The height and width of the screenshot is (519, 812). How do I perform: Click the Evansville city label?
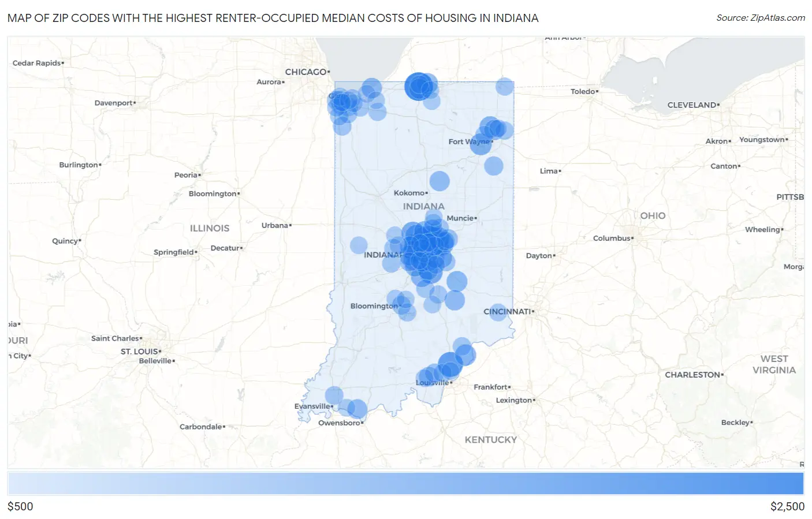(x=312, y=406)
